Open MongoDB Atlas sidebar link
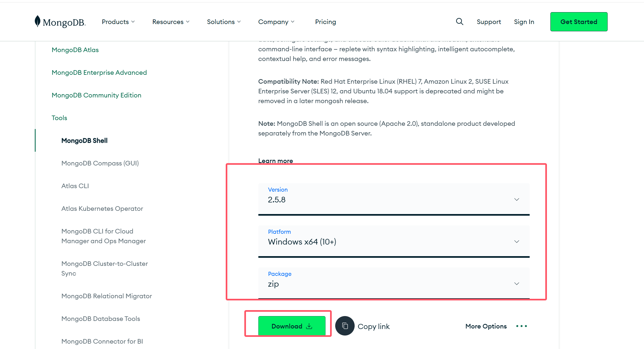 (75, 50)
